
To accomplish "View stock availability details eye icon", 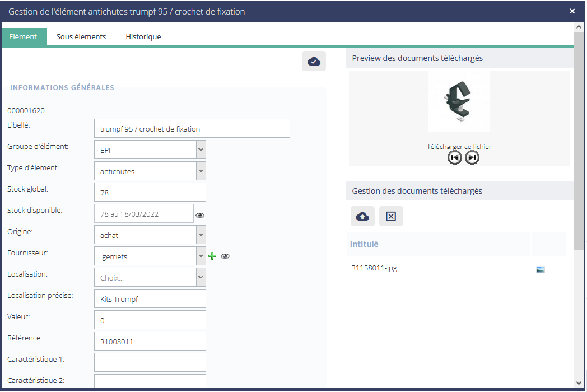I will pos(199,214).
